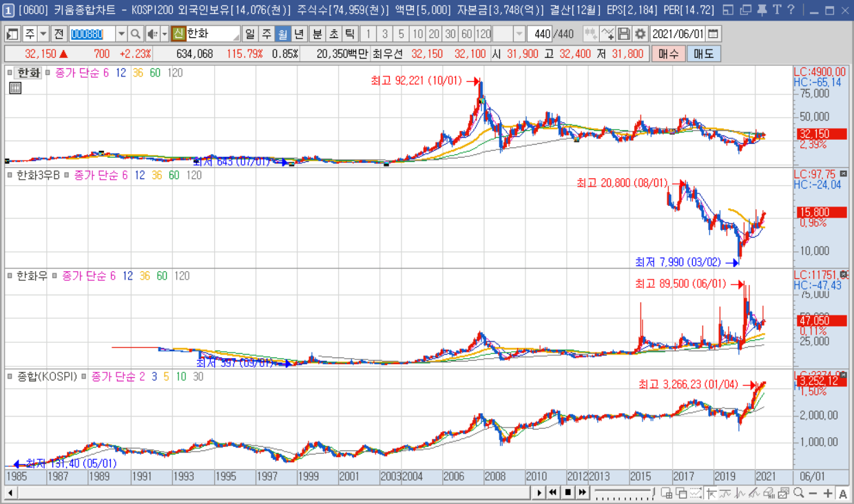Click the grayed people icon after 440/440
854x504 pixels.
(591, 34)
